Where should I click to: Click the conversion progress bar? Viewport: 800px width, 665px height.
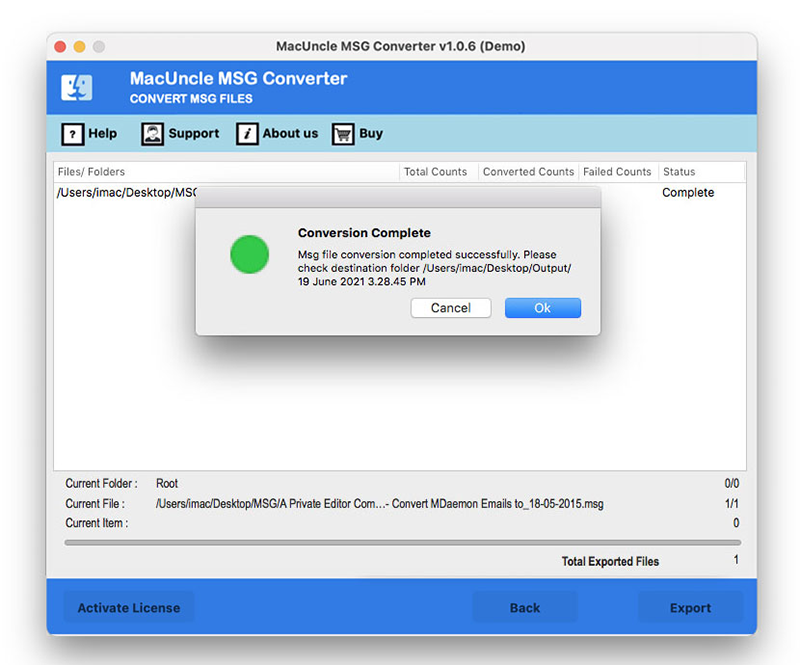(x=403, y=543)
